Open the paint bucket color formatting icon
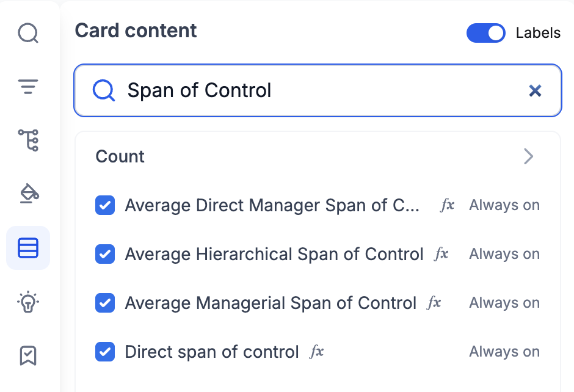 point(28,193)
